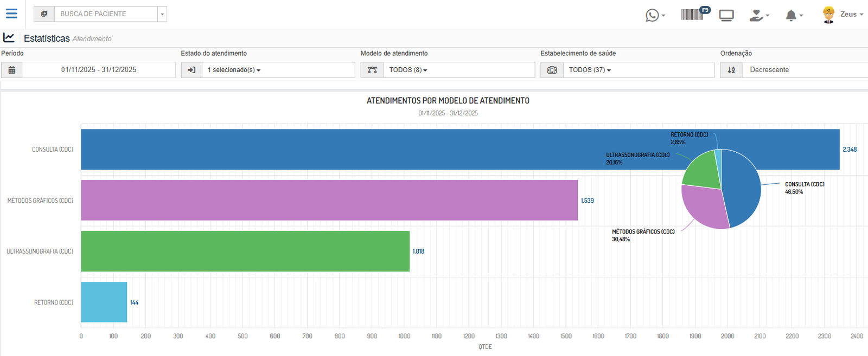Open the hamburger main menu
Screen dimensions: 868x356
point(11,14)
